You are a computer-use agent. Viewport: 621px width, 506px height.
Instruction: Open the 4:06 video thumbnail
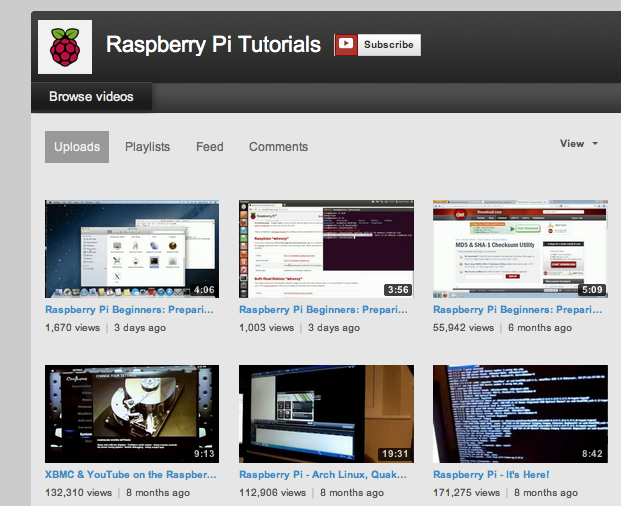click(x=132, y=248)
